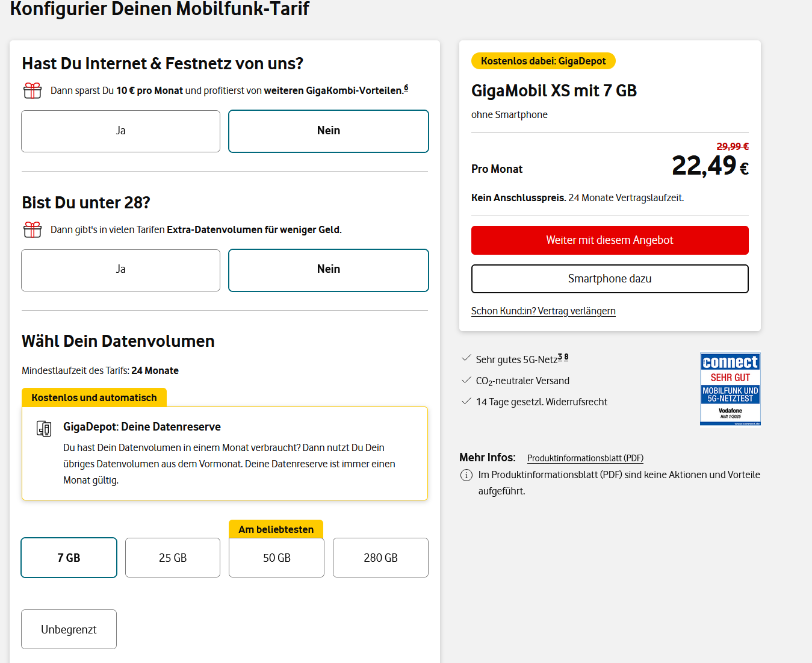Choose Nein for under 28 question
This screenshot has height=663, width=812.
[x=329, y=270]
